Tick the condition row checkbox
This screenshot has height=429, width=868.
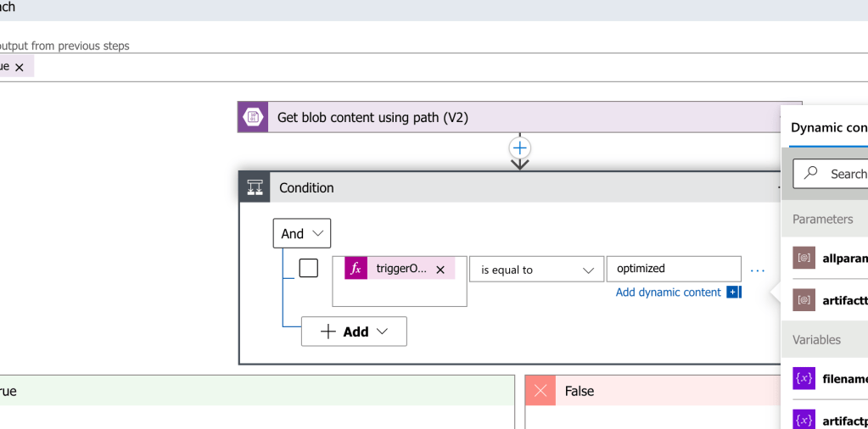[x=308, y=268]
